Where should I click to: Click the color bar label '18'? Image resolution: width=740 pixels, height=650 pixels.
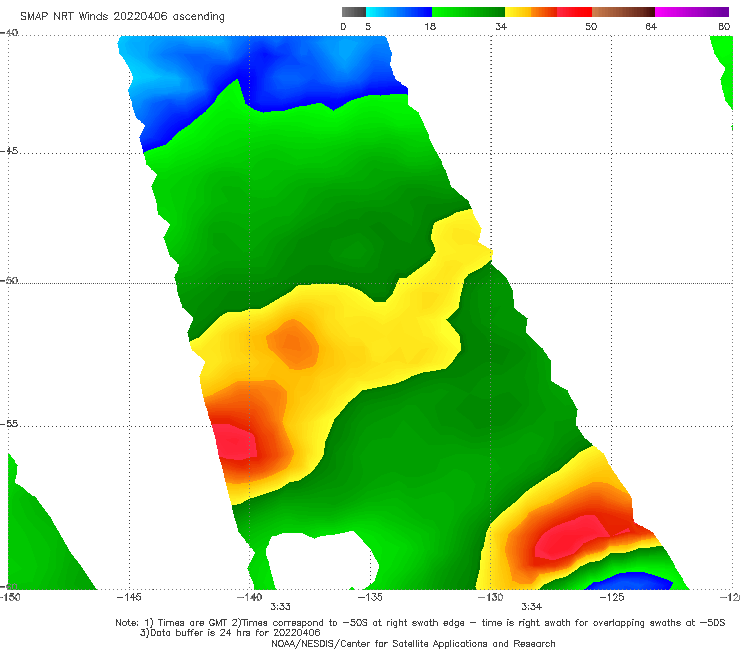point(430,26)
